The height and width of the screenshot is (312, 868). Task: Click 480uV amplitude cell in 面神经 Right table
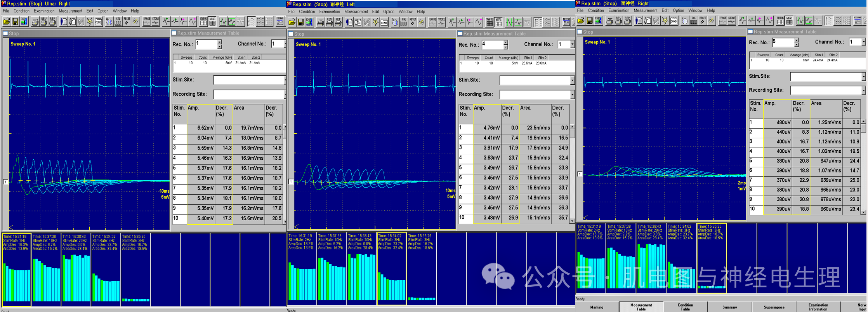(x=778, y=122)
